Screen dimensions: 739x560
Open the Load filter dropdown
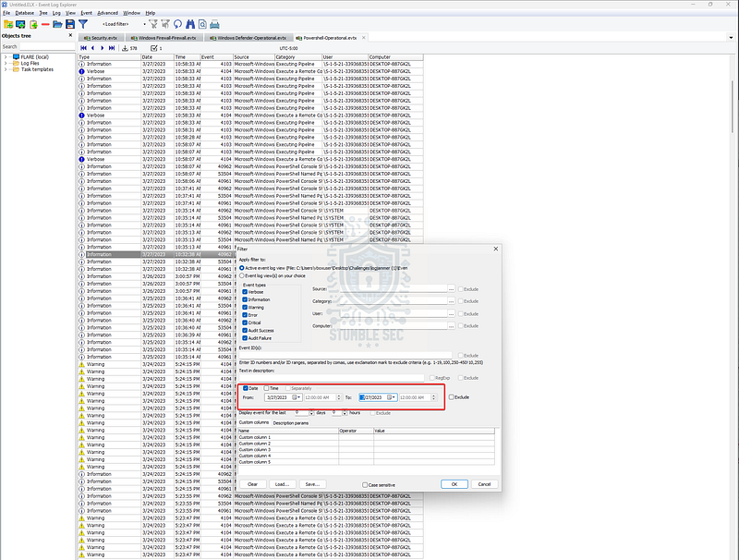144,24
